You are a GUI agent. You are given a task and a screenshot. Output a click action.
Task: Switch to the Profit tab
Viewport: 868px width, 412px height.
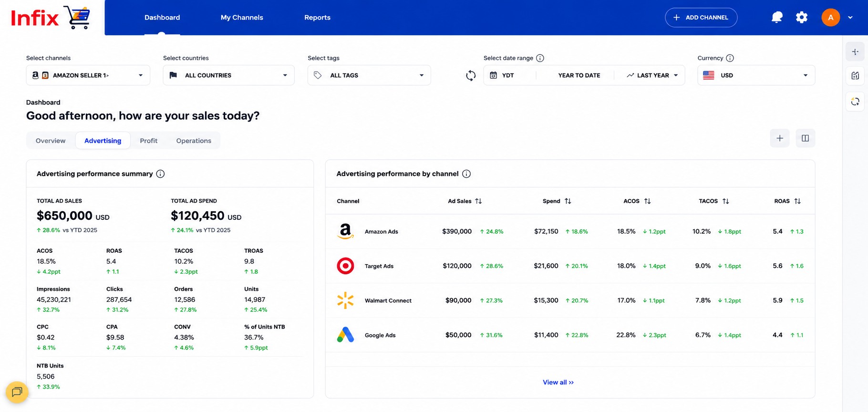pyautogui.click(x=149, y=141)
